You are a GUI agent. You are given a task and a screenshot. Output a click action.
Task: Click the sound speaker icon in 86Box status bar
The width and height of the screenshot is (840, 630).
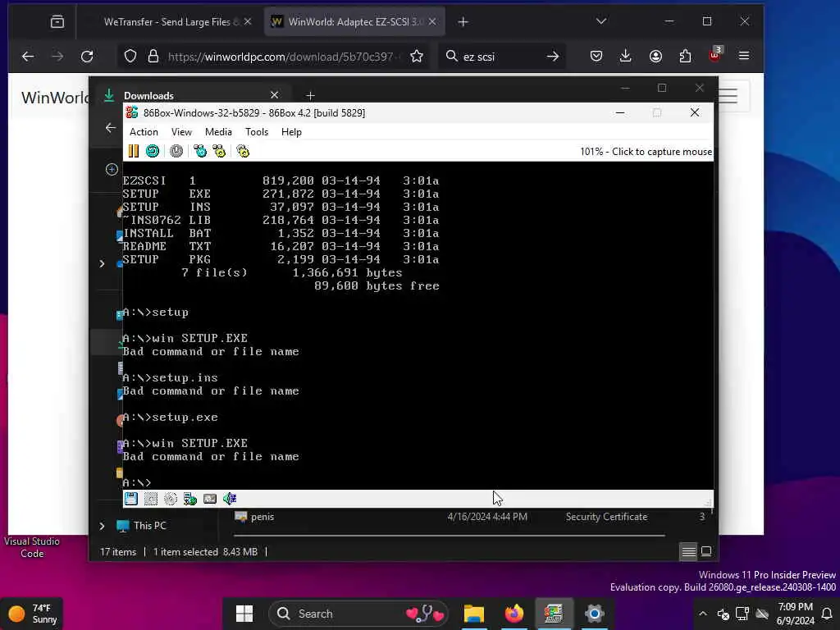(230, 499)
